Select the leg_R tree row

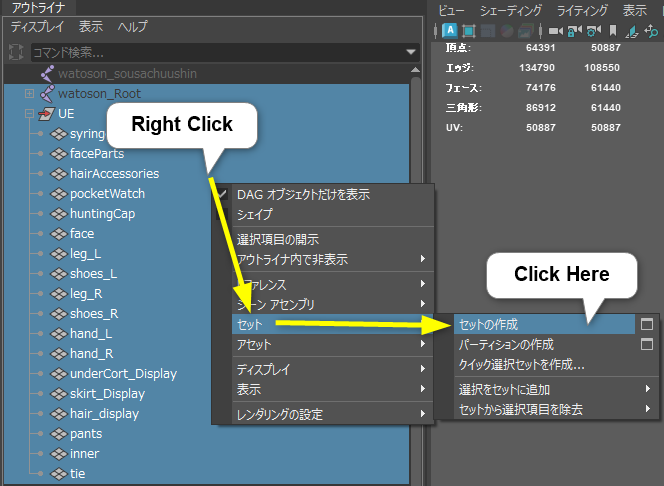pos(207,294)
